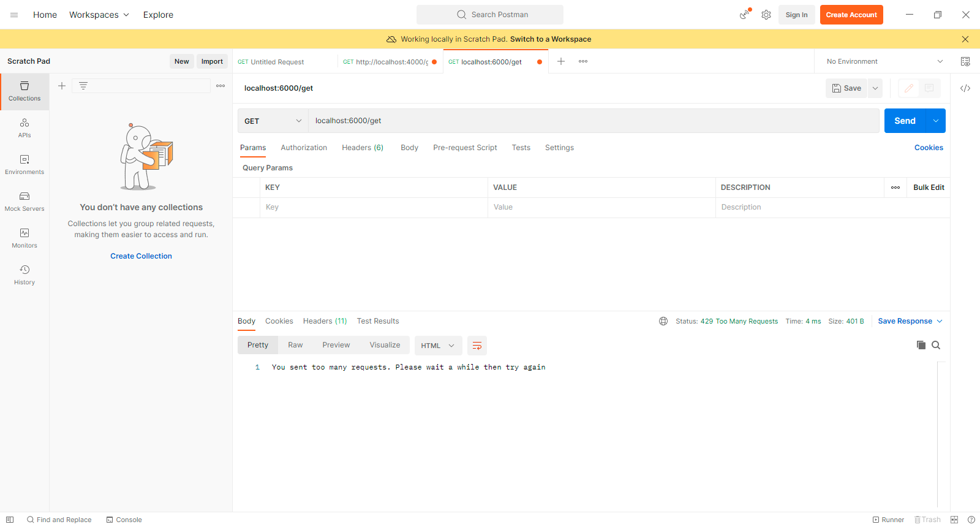Screen dimensions: 980x527
Task: Open History in the sidebar
Action: click(24, 275)
